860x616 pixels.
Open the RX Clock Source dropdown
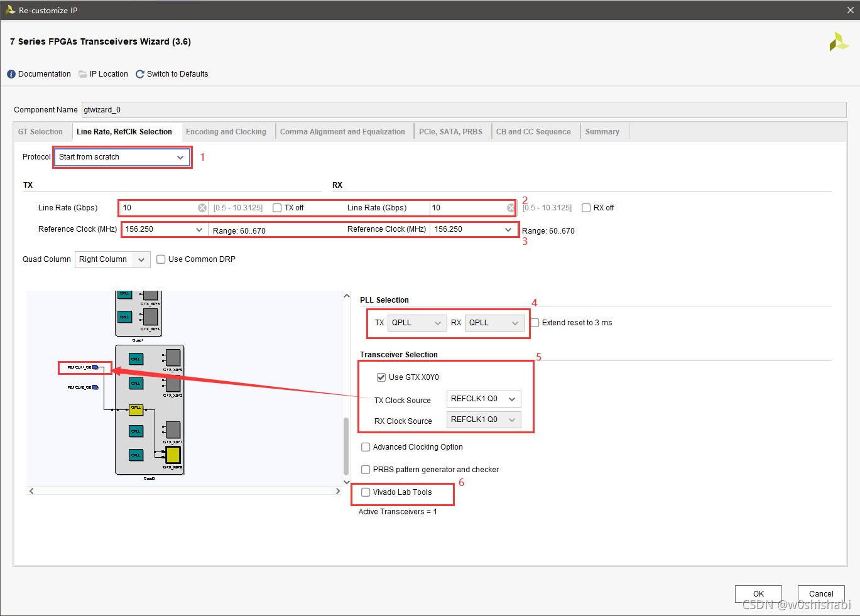point(484,419)
